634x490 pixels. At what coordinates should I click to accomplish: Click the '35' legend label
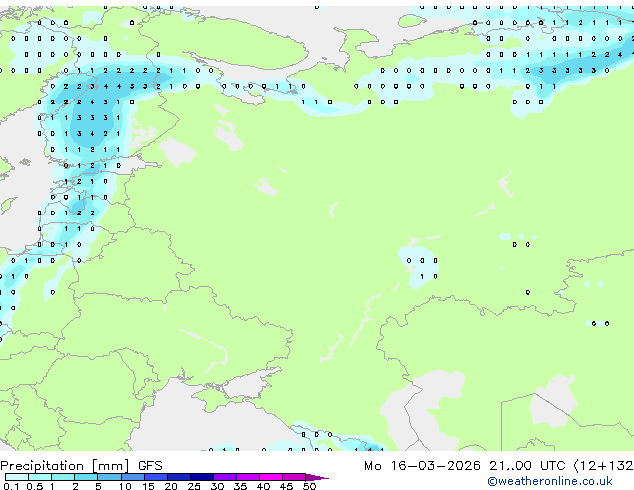(x=240, y=486)
